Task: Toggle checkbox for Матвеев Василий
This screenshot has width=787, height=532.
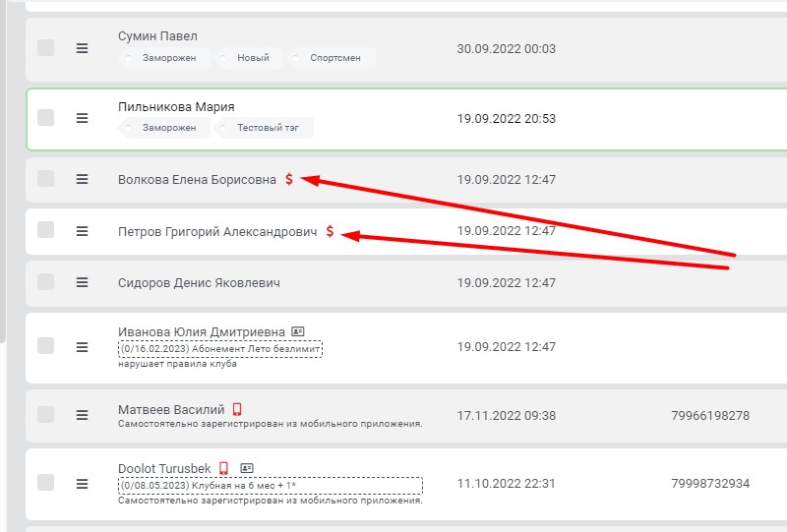Action: click(x=45, y=415)
